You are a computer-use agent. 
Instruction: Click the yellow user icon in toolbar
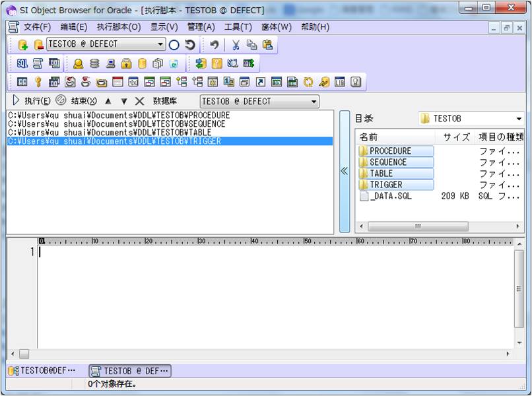(78, 63)
